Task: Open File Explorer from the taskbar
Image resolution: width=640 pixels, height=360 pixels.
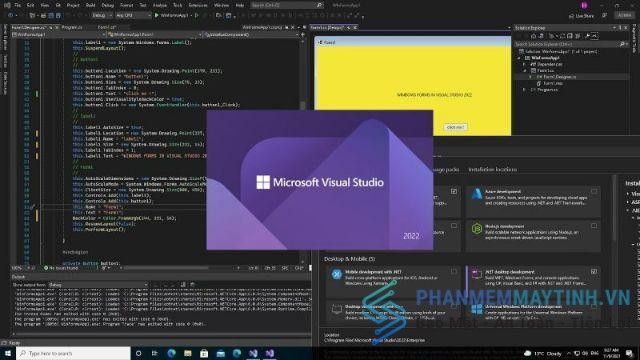Action: click(x=188, y=353)
